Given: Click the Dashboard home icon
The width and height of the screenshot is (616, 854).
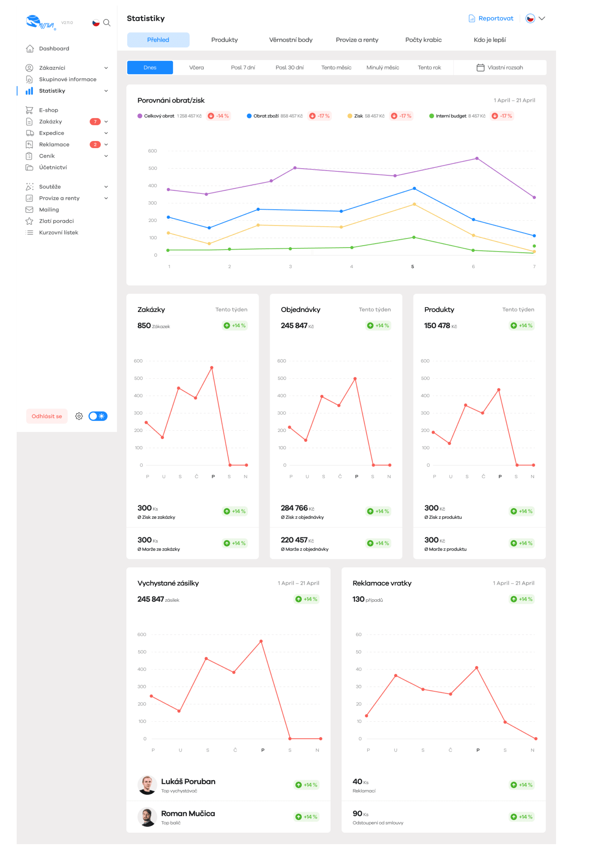Looking at the screenshot, I should [x=30, y=49].
